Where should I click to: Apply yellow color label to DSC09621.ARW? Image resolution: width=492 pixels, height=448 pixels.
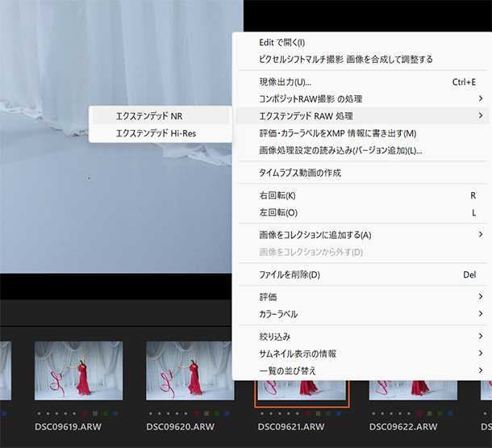[x=318, y=413]
